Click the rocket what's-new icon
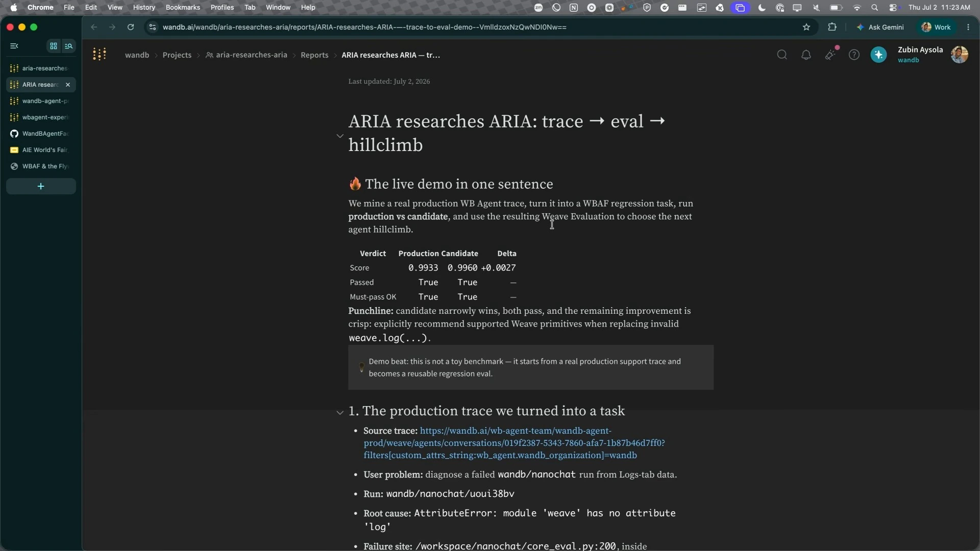This screenshot has height=551, width=980. click(x=830, y=54)
